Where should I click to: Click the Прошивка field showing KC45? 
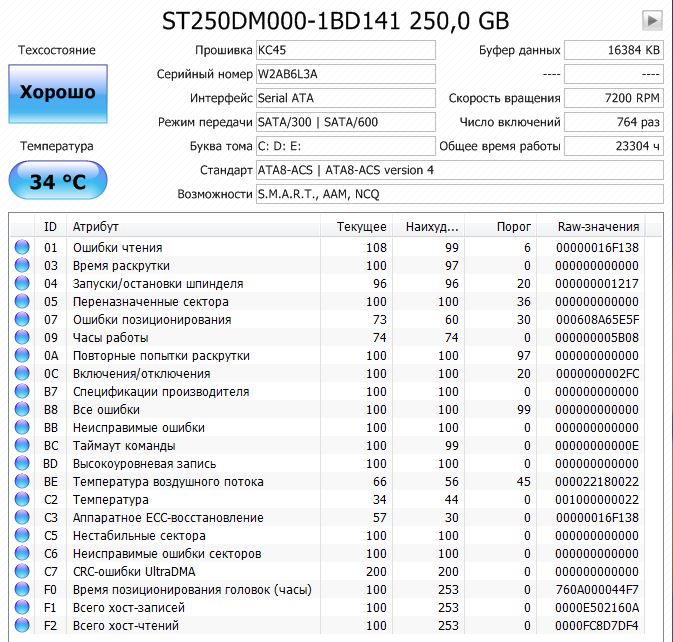pyautogui.click(x=346, y=50)
